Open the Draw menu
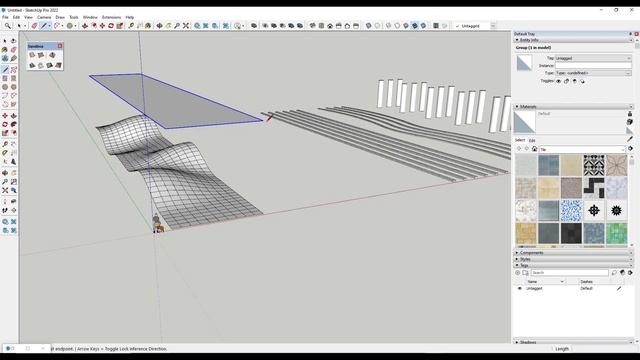The height and width of the screenshot is (360, 640). 60,17
